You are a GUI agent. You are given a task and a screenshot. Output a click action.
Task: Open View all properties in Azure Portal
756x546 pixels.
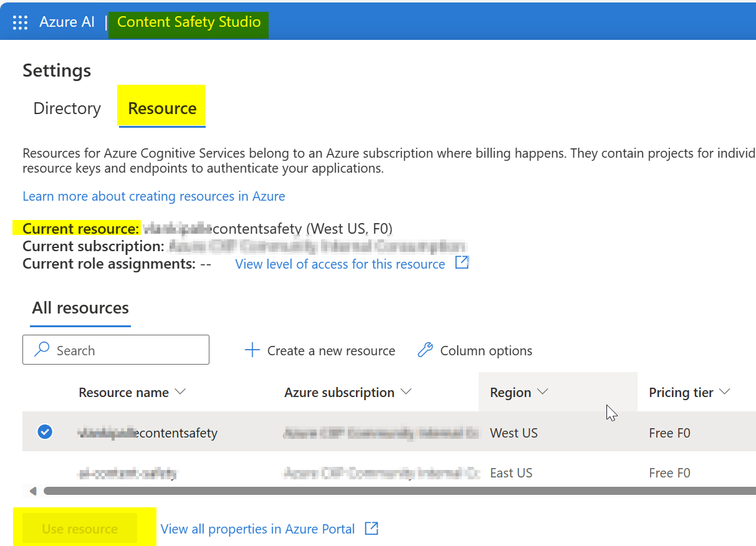(x=257, y=529)
